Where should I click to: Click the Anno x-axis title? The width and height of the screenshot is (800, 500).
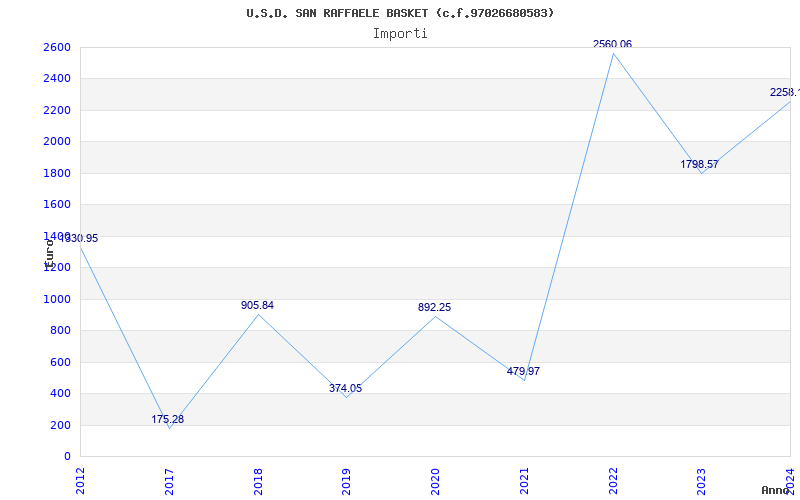click(776, 491)
